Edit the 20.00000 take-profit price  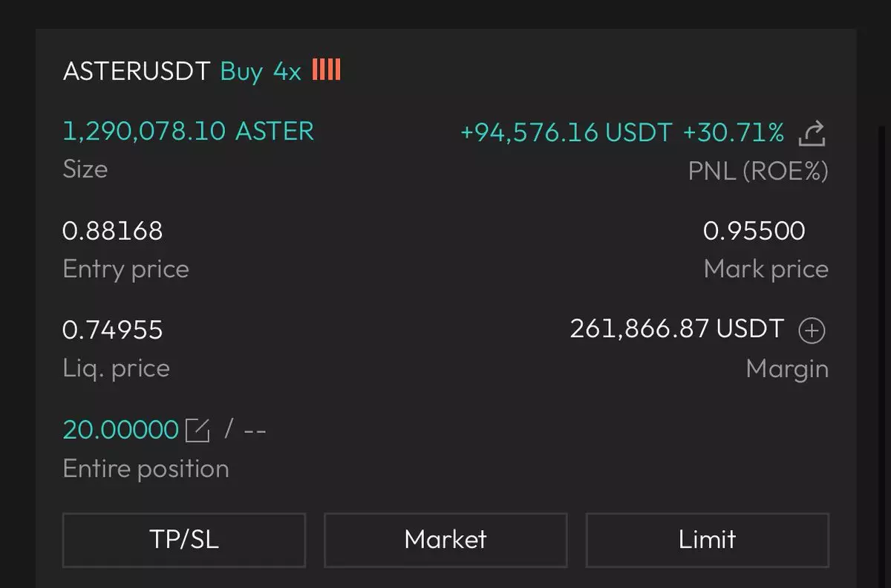(x=198, y=430)
